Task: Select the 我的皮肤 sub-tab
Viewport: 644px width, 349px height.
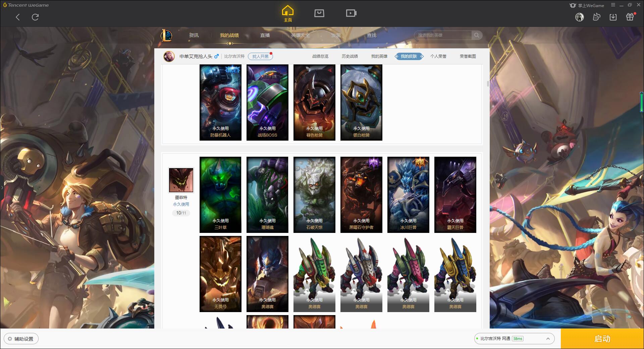Action: [409, 56]
